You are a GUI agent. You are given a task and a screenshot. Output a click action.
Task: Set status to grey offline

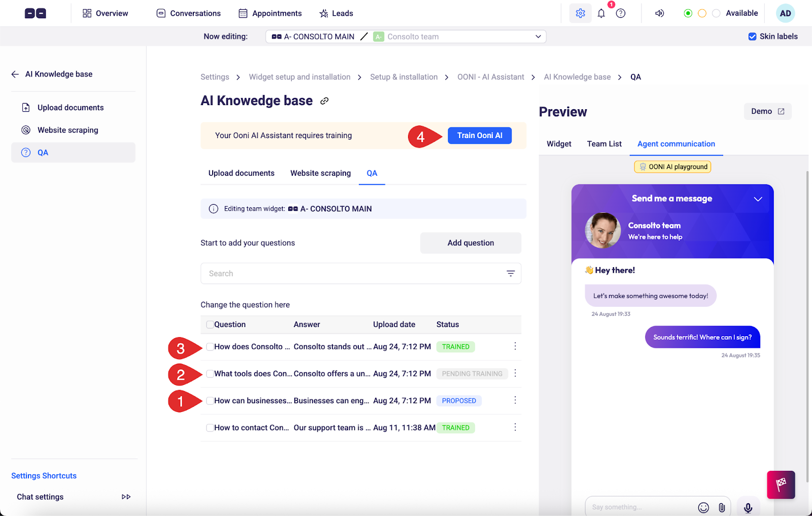click(x=716, y=13)
